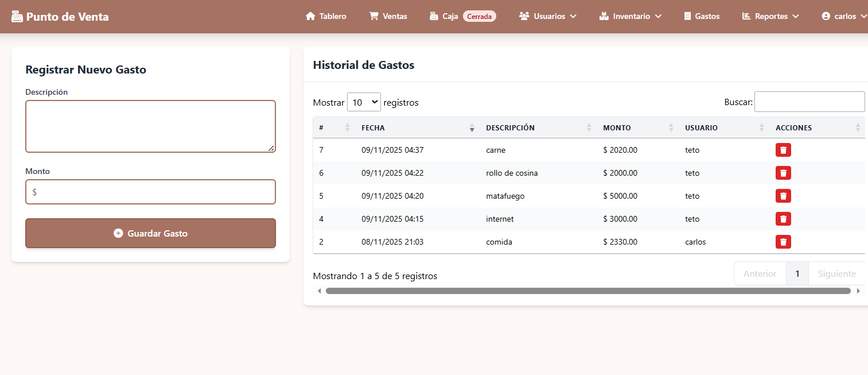Expand the Inventario dropdown
The width and height of the screenshot is (868, 375).
click(x=630, y=16)
